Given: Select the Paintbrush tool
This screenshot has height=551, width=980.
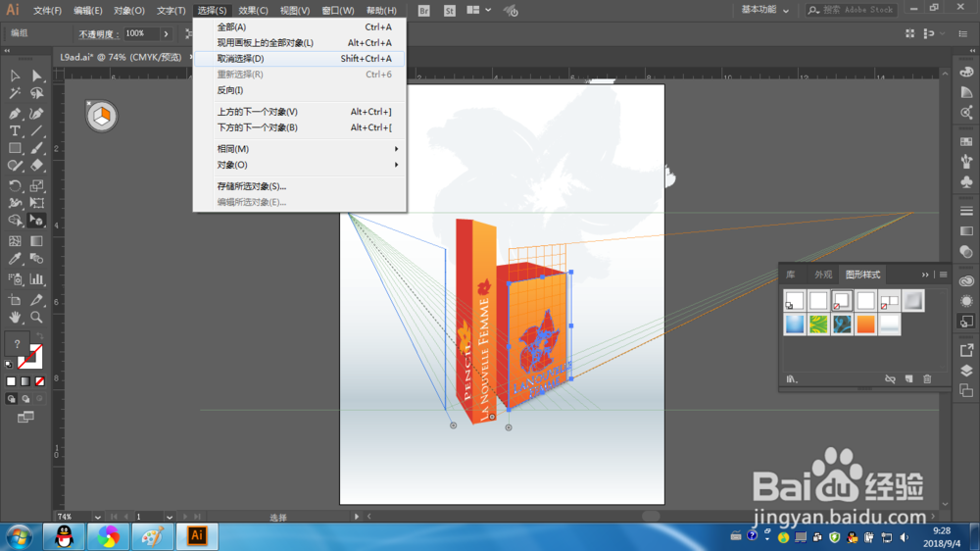Looking at the screenshot, I should tap(37, 148).
